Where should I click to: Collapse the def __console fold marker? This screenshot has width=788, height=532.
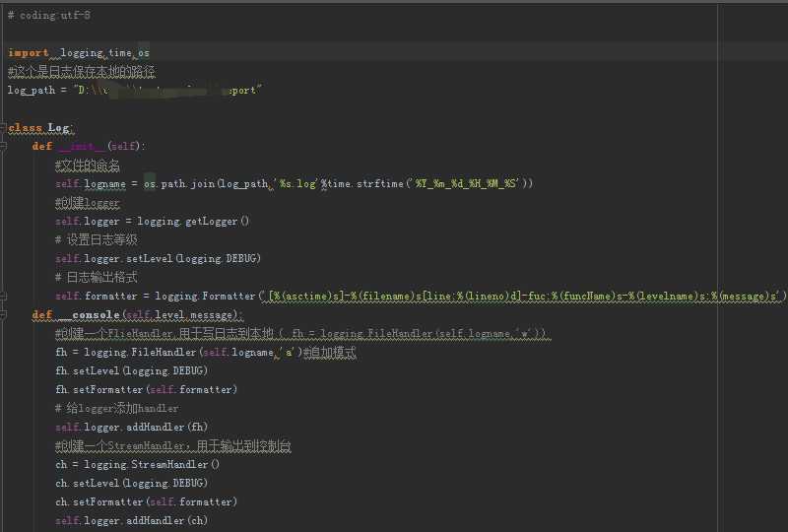pyautogui.click(x=3, y=315)
